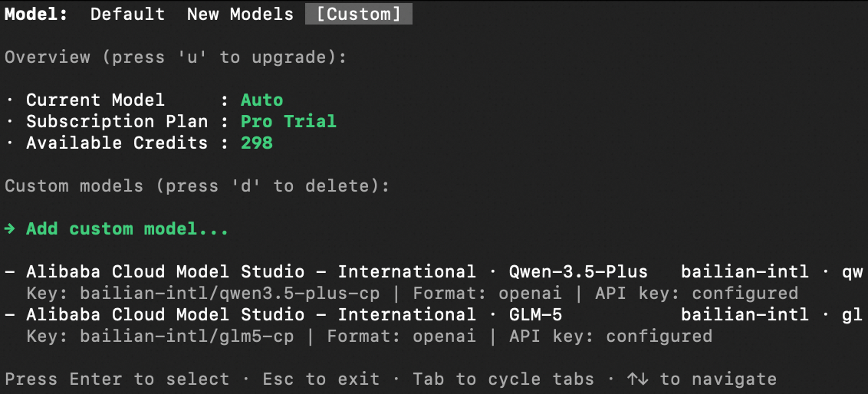Select the GLM-5 model name
The width and height of the screenshot is (868, 394).
pos(535,315)
